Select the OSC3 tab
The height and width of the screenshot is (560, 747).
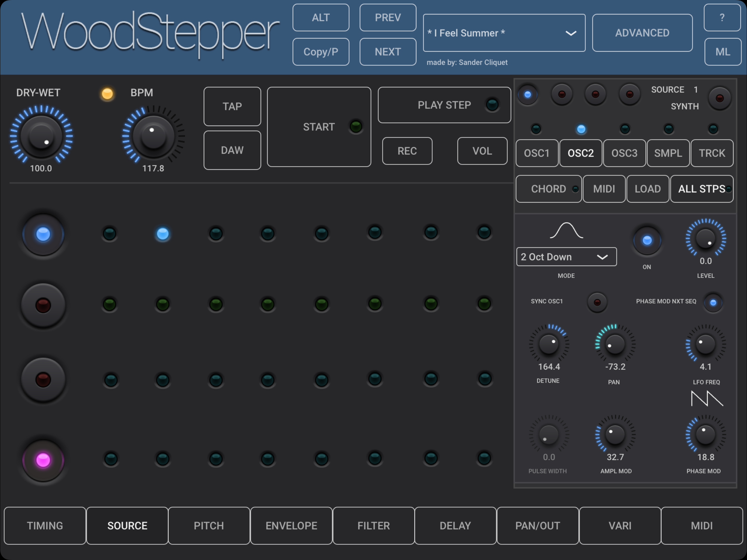pyautogui.click(x=624, y=153)
